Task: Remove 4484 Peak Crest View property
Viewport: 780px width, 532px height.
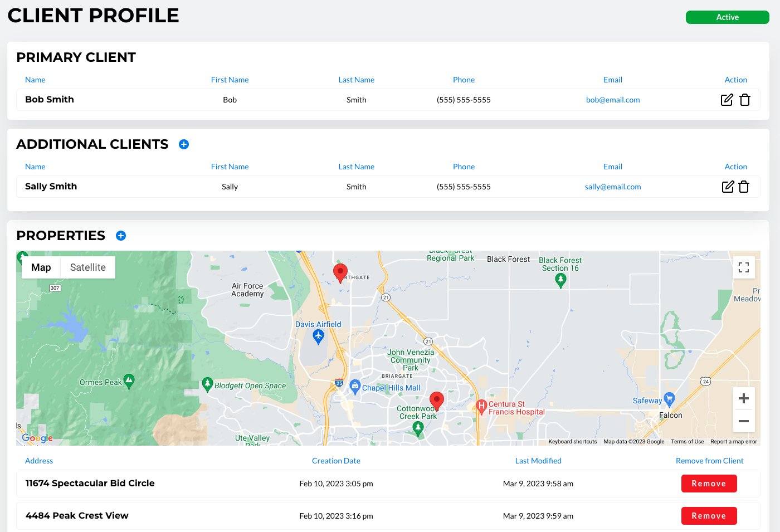Action: click(x=709, y=516)
